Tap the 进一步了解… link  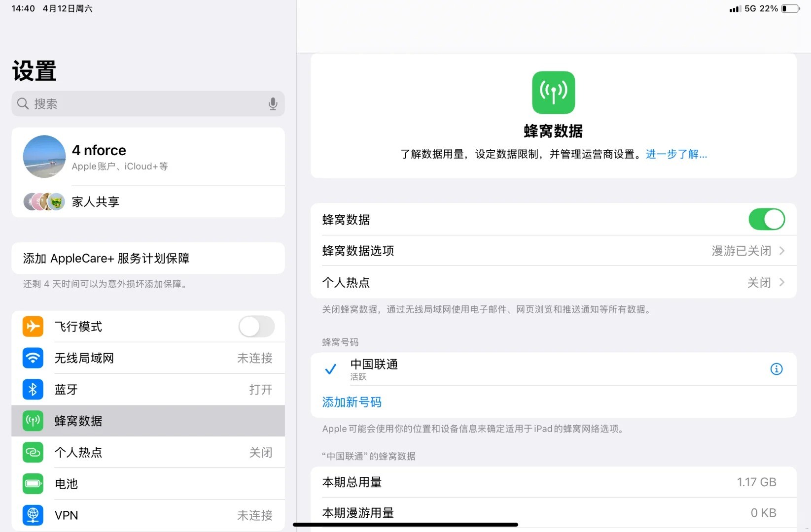pyautogui.click(x=676, y=154)
